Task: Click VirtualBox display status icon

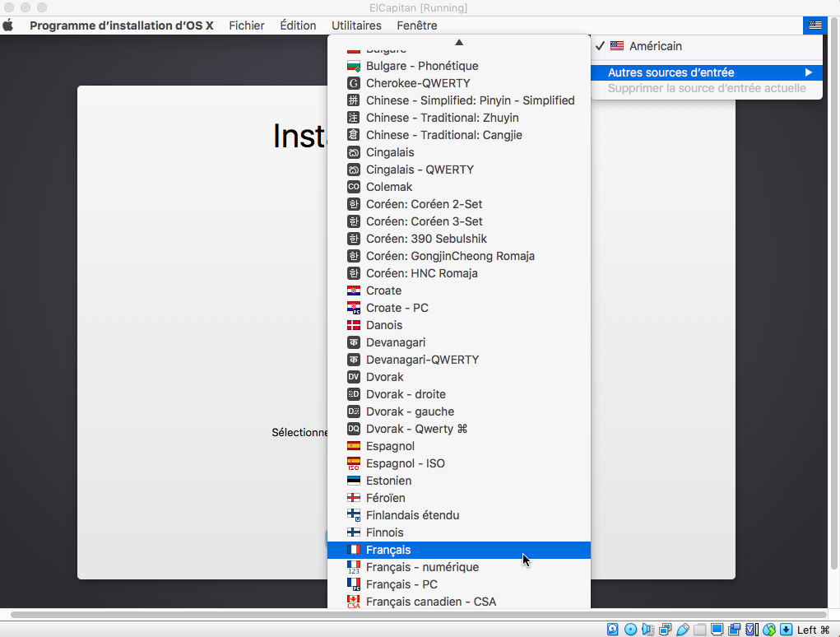Action: 717,630
